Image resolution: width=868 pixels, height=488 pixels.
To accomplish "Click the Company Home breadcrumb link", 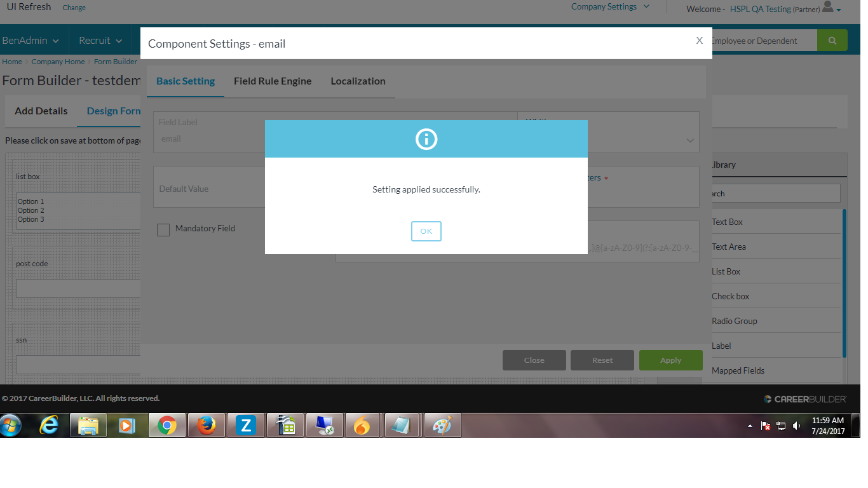I will (x=58, y=62).
